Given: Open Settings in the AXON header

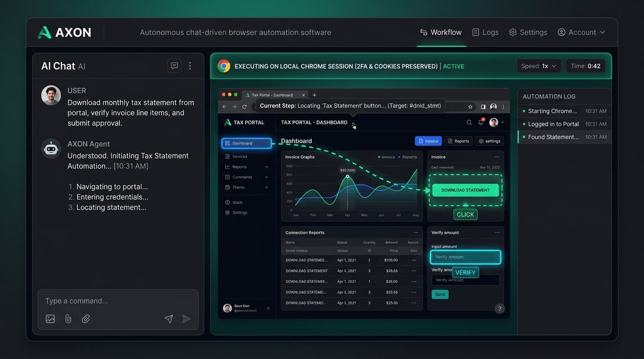Looking at the screenshot, I should point(528,32).
